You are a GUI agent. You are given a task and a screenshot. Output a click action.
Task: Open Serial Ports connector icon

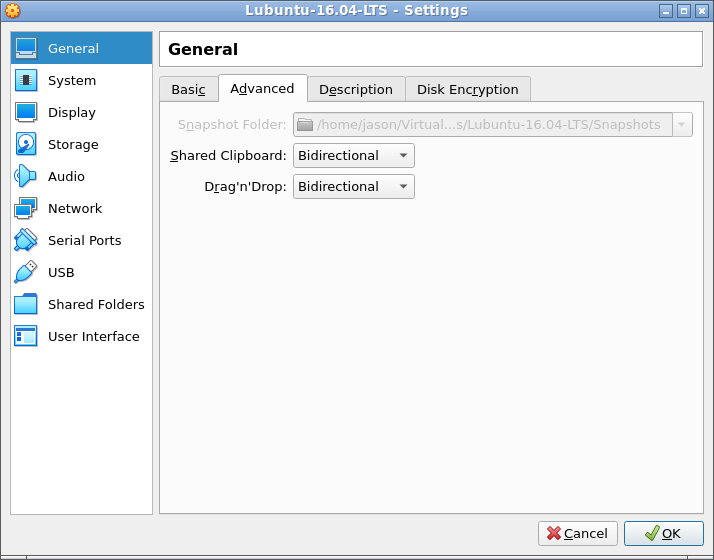pos(26,240)
